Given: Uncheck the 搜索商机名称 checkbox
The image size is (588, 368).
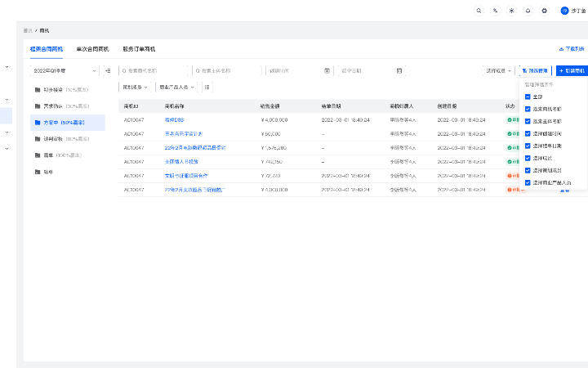Looking at the screenshot, I should click(x=528, y=110).
